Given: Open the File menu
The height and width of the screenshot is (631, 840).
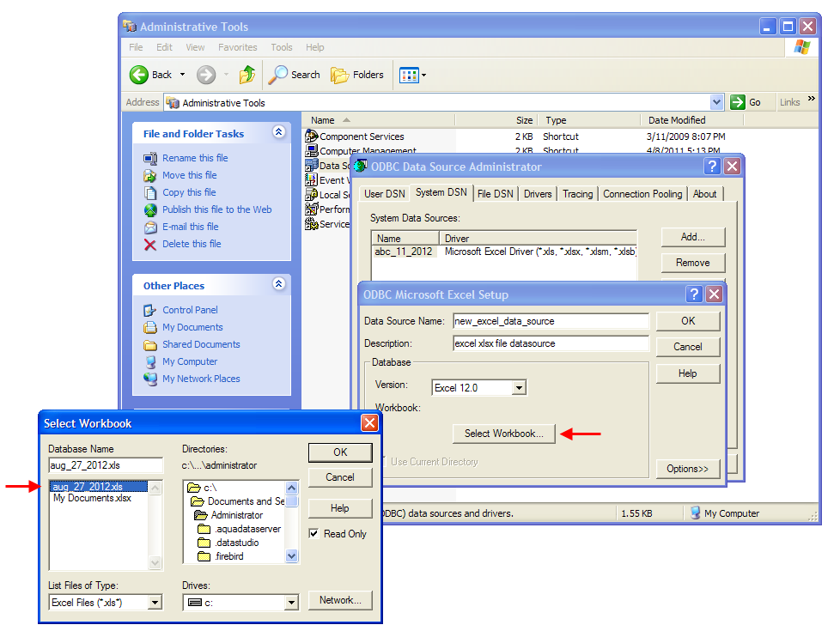Looking at the screenshot, I should click(136, 47).
